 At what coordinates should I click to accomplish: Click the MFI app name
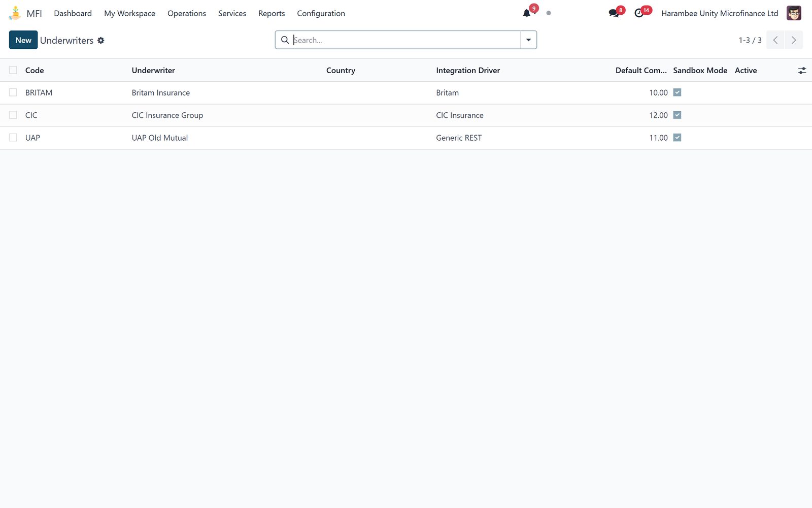[35, 13]
